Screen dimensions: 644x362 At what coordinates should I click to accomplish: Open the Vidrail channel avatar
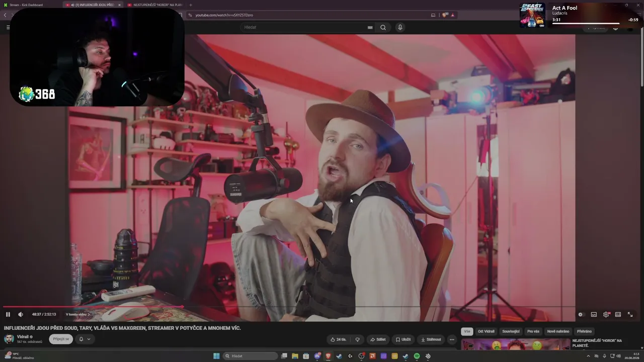9,339
